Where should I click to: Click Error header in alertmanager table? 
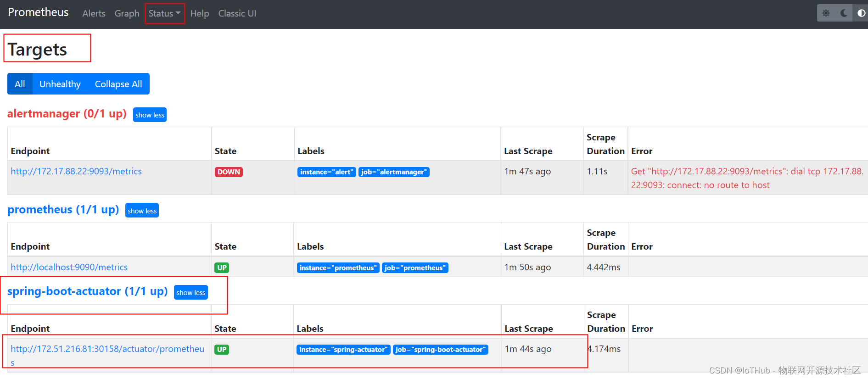pos(642,151)
